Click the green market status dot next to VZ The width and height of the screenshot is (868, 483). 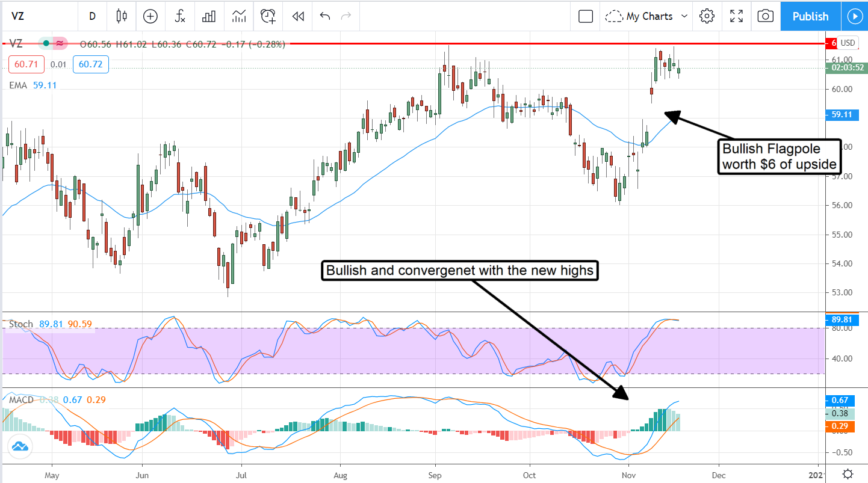[46, 43]
